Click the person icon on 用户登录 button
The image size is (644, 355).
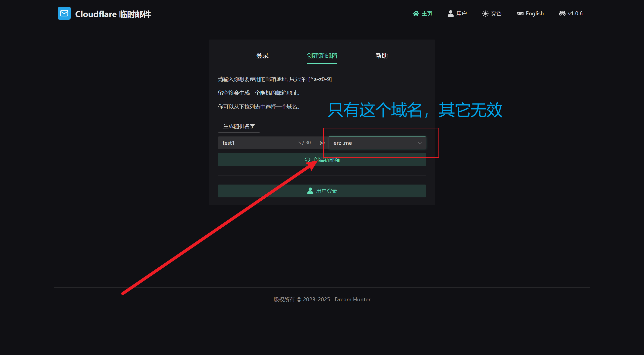pyautogui.click(x=310, y=191)
